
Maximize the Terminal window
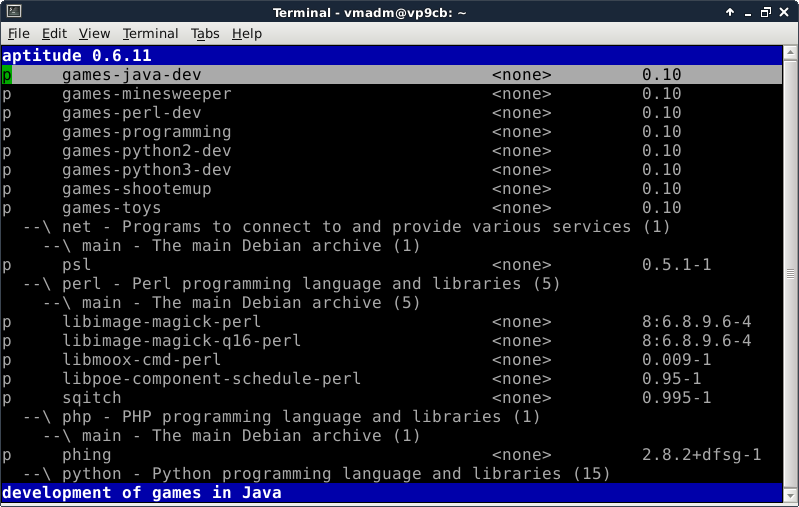pos(766,11)
